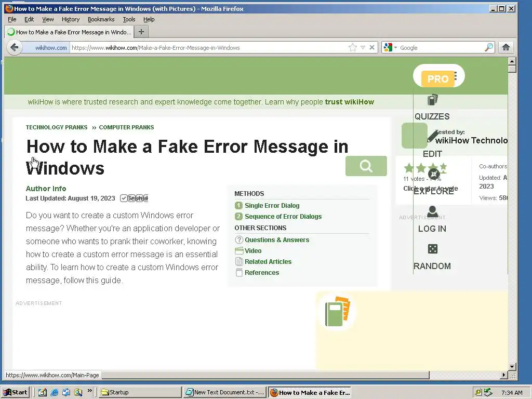Screen dimensions: 532x399
Task: Click the QUIZZES label in side menu
Action: pos(432,116)
